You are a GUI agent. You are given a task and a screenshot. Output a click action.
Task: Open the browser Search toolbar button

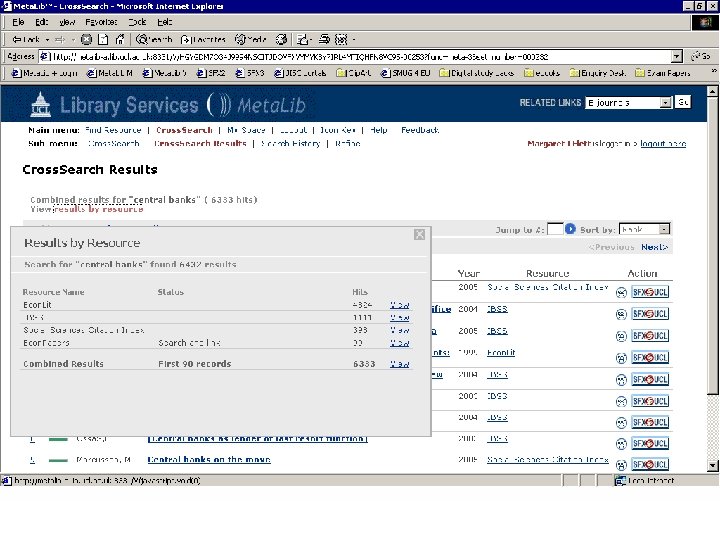tap(154, 39)
